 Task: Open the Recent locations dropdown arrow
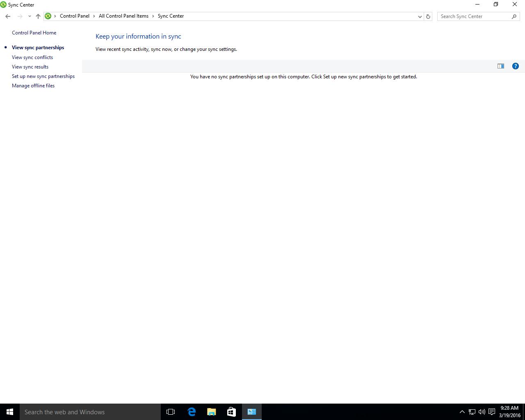coord(30,16)
